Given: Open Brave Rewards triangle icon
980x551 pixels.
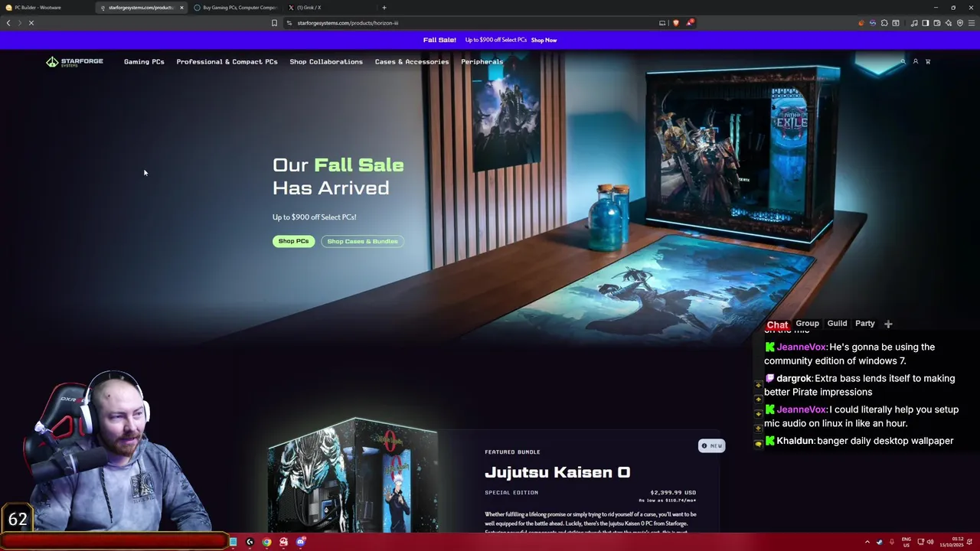Looking at the screenshot, I should click(x=689, y=23).
